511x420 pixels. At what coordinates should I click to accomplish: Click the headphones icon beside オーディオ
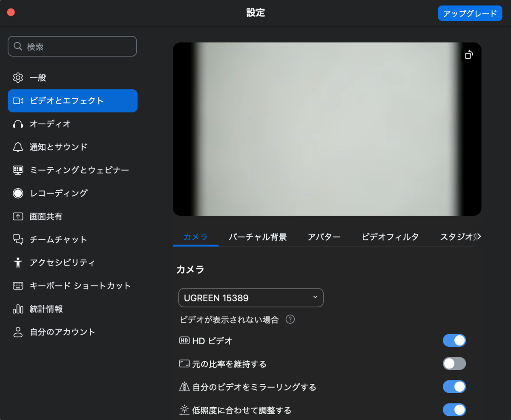pos(18,124)
